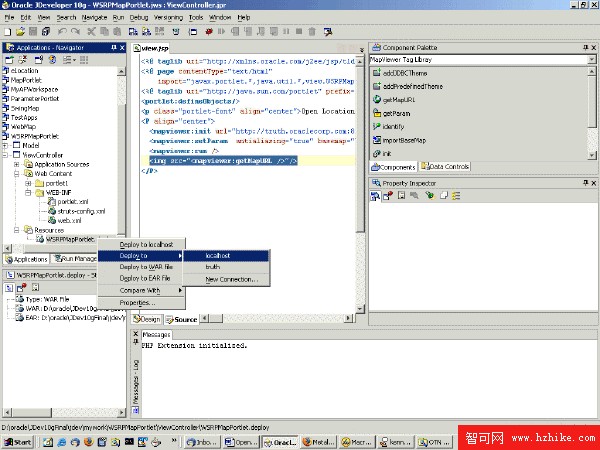The height and width of the screenshot is (450, 600).
Task: Collapse the Web Content folder
Action: click(16, 174)
